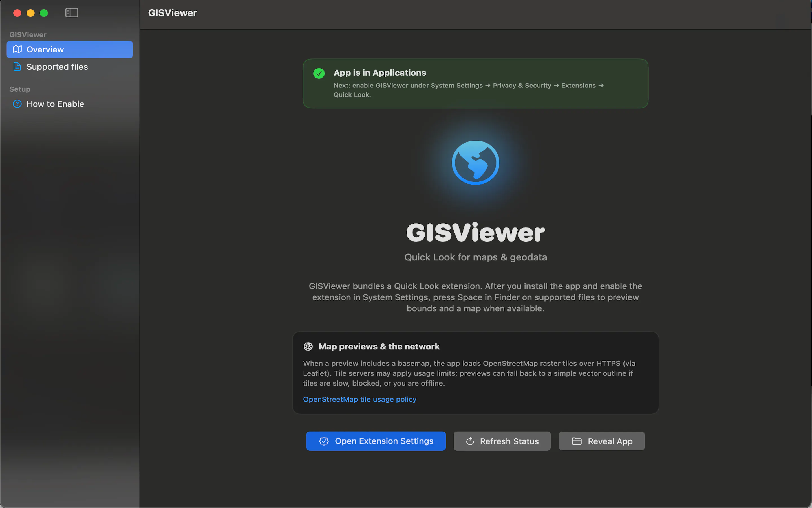Click the GISViewer section header in sidebar

point(28,35)
